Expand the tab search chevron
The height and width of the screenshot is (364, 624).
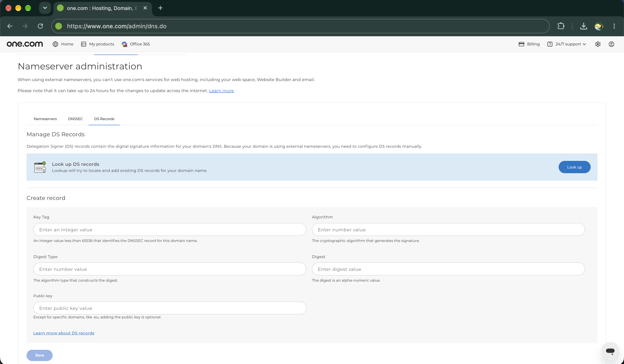(x=45, y=8)
